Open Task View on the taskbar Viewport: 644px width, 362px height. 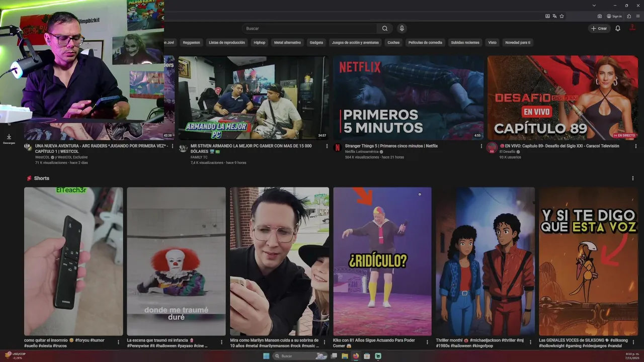point(334,356)
